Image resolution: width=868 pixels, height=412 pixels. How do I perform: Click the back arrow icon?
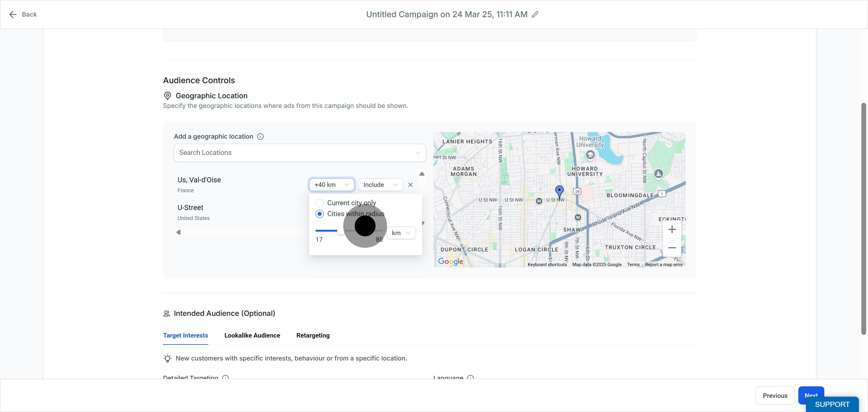pos(13,14)
